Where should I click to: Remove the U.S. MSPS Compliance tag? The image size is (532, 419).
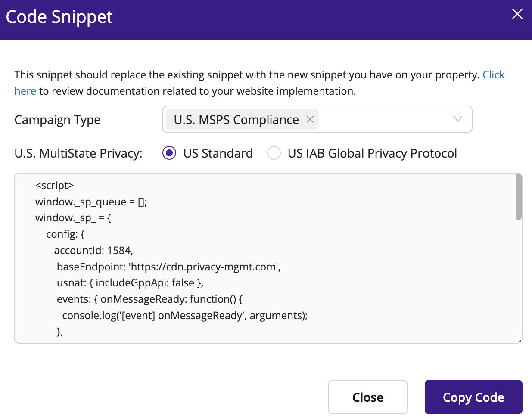(310, 119)
